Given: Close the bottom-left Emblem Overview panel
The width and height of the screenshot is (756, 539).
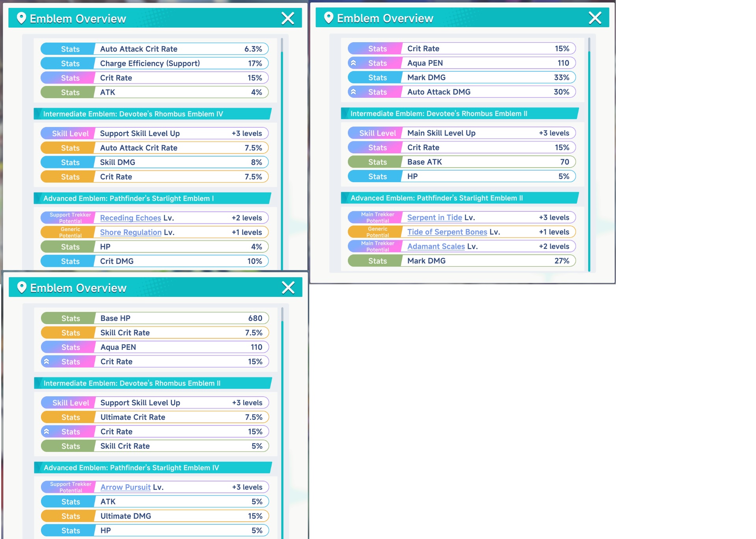Looking at the screenshot, I should pos(288,287).
